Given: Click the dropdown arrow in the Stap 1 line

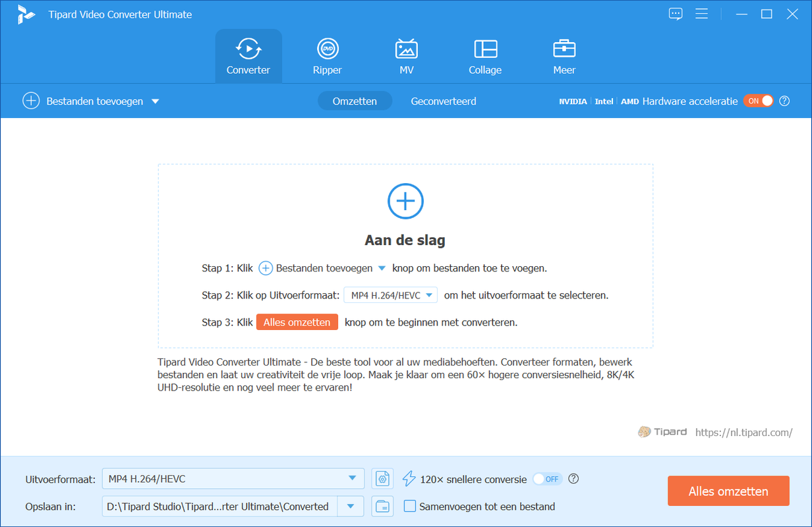Looking at the screenshot, I should pyautogui.click(x=382, y=268).
